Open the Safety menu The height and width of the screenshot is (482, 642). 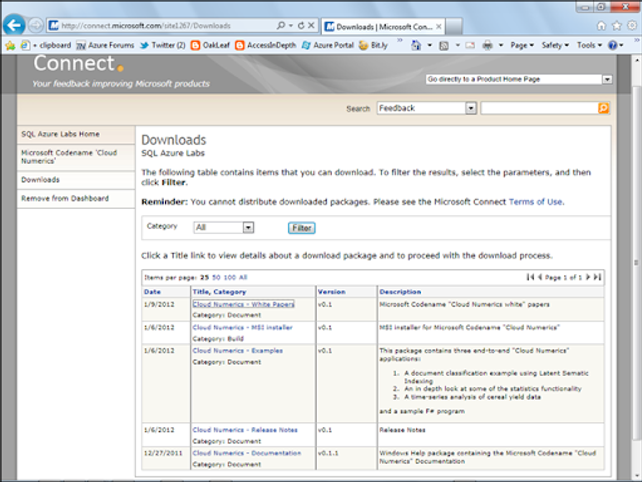pyautogui.click(x=555, y=45)
